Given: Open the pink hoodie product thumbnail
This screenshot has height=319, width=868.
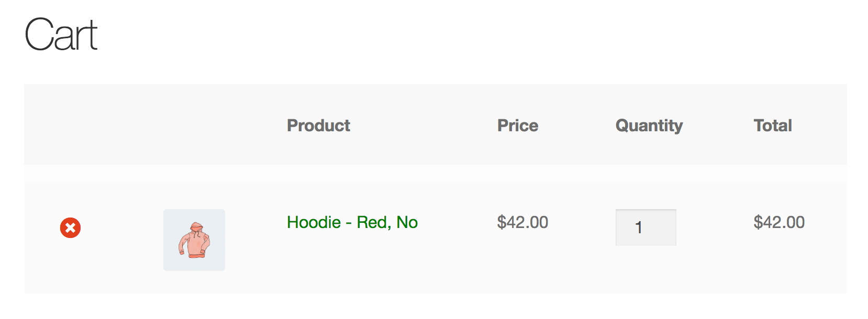Looking at the screenshot, I should (x=194, y=240).
